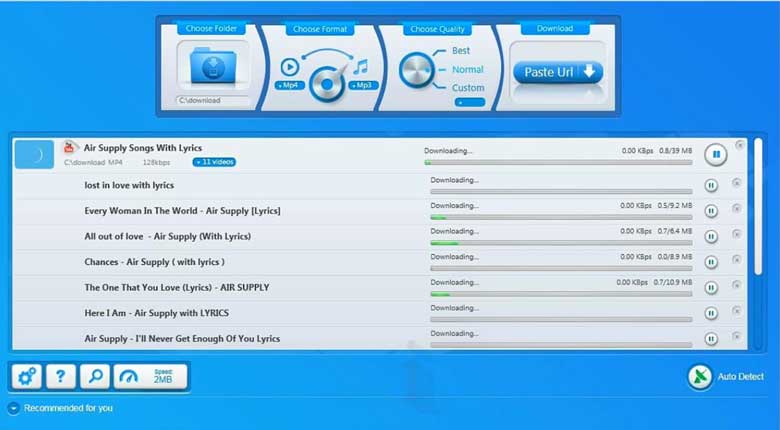
Task: Click playlist overall progress bar
Action: pyautogui.click(x=558, y=163)
